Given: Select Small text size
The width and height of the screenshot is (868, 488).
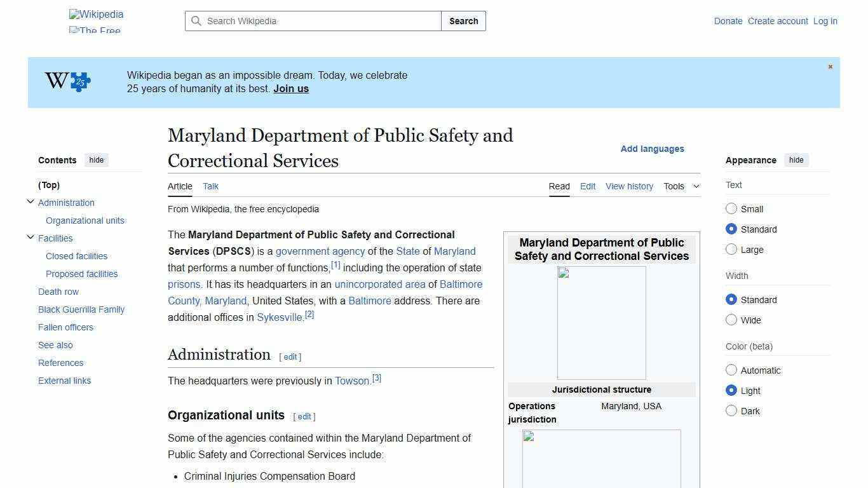Looking at the screenshot, I should click(731, 208).
